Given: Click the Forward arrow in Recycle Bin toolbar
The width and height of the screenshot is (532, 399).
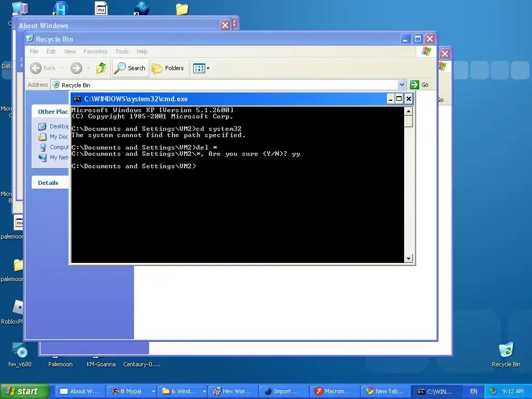Looking at the screenshot, I should coord(76,68).
